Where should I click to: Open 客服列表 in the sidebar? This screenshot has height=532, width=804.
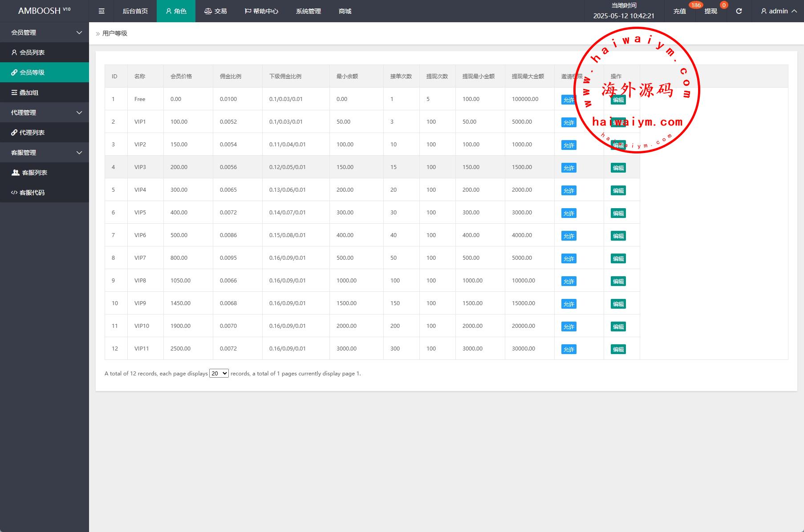(34, 173)
